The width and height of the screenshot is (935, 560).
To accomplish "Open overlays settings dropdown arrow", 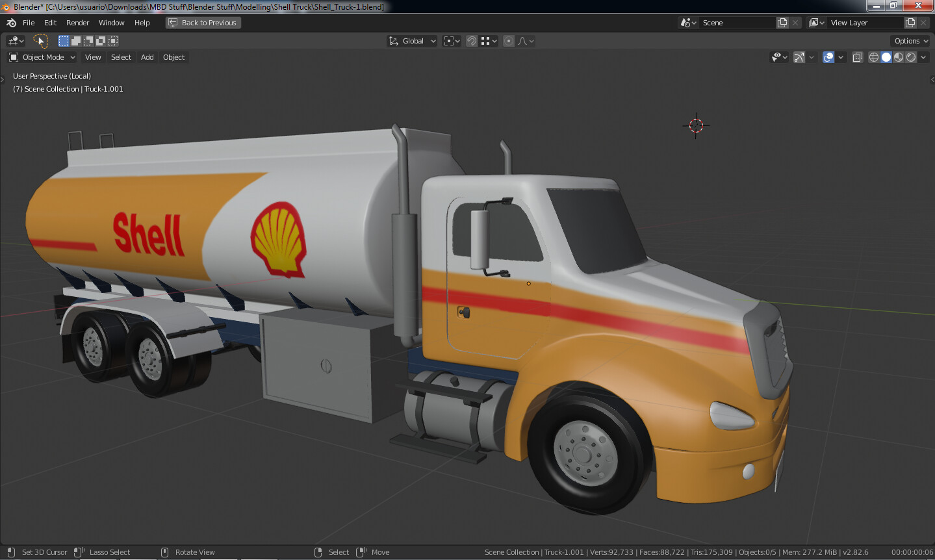I will (841, 57).
